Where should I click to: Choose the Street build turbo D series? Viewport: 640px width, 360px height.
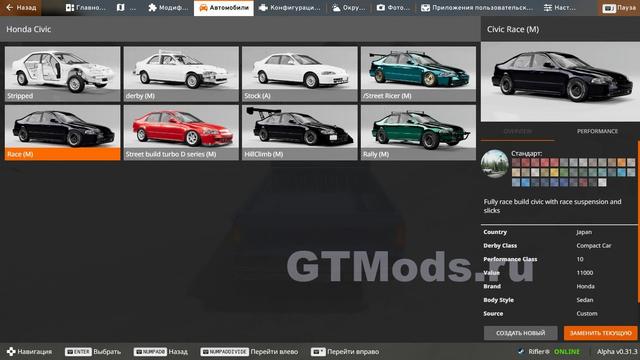point(181,132)
